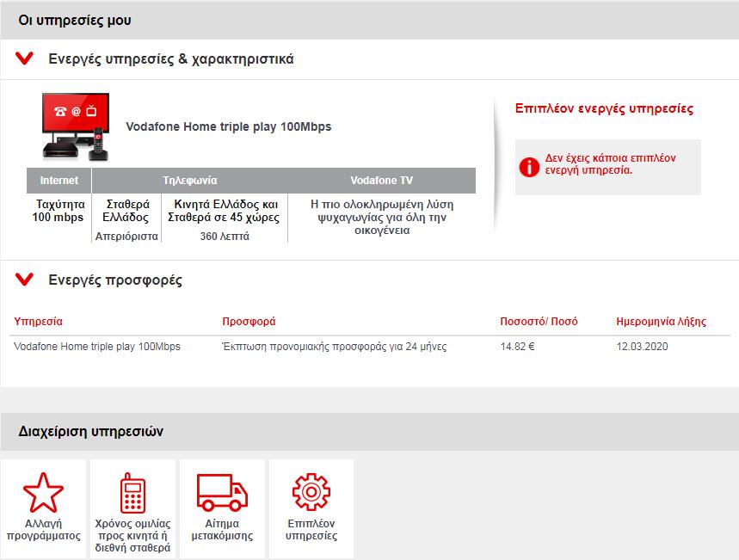Open the moving truck relocation icon

point(222,493)
